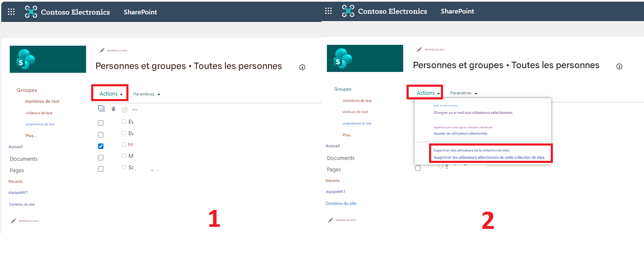This screenshot has height=256, width=644.
Task: Go to Accueil in screenshot 2 sidebar
Action: coord(332,146)
